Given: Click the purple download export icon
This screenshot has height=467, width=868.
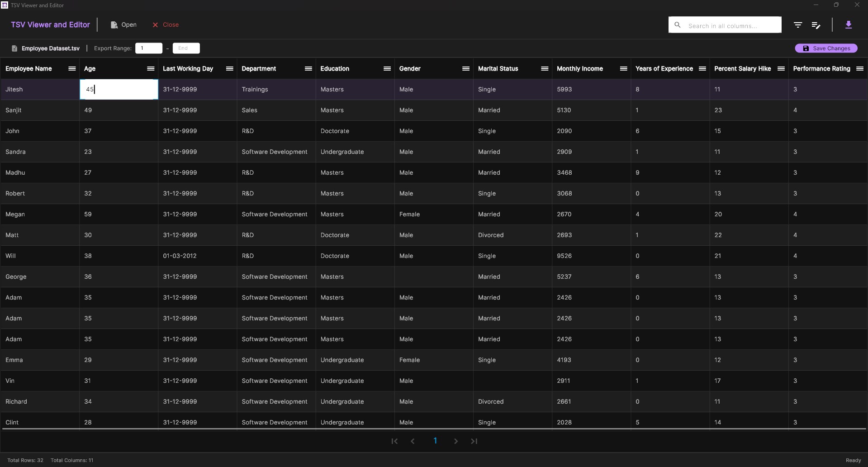Looking at the screenshot, I should [x=849, y=25].
